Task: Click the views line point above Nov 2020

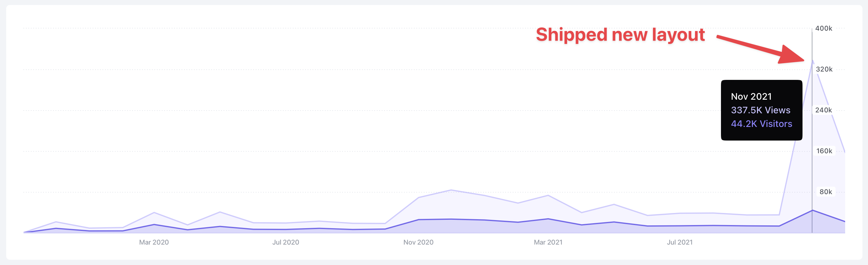Action: (x=418, y=198)
